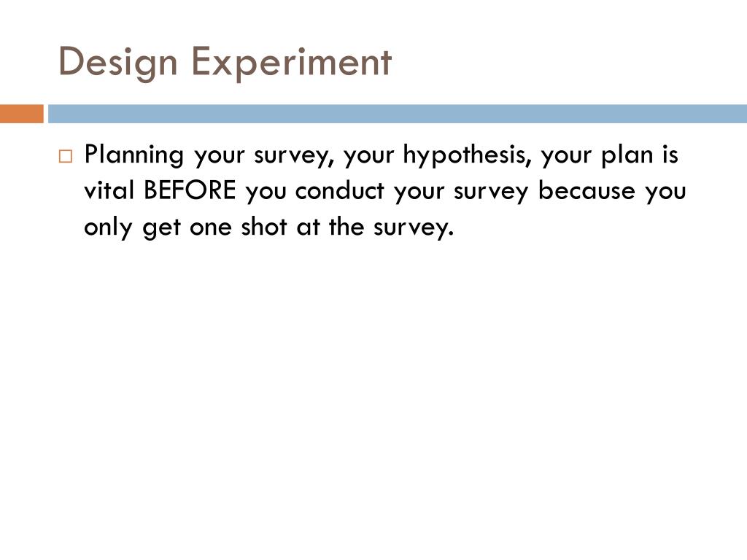Click "survey." ending the last line
747x560 pixels.
(x=413, y=228)
